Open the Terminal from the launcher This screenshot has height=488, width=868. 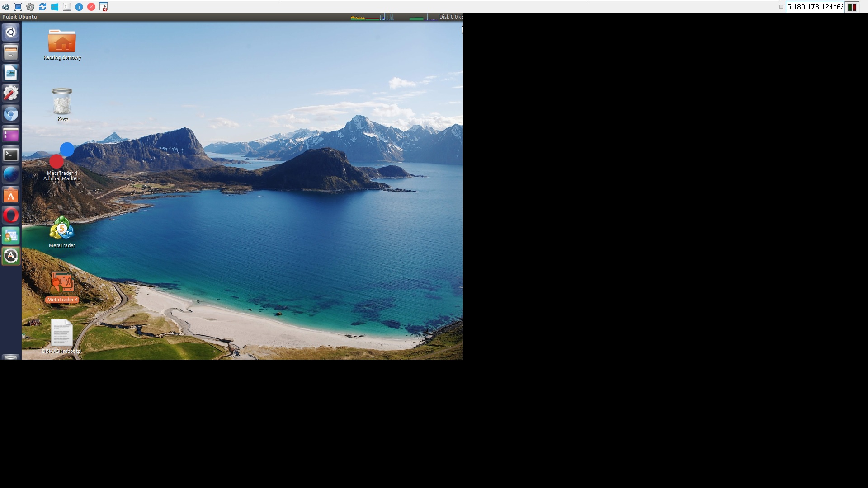(x=11, y=154)
